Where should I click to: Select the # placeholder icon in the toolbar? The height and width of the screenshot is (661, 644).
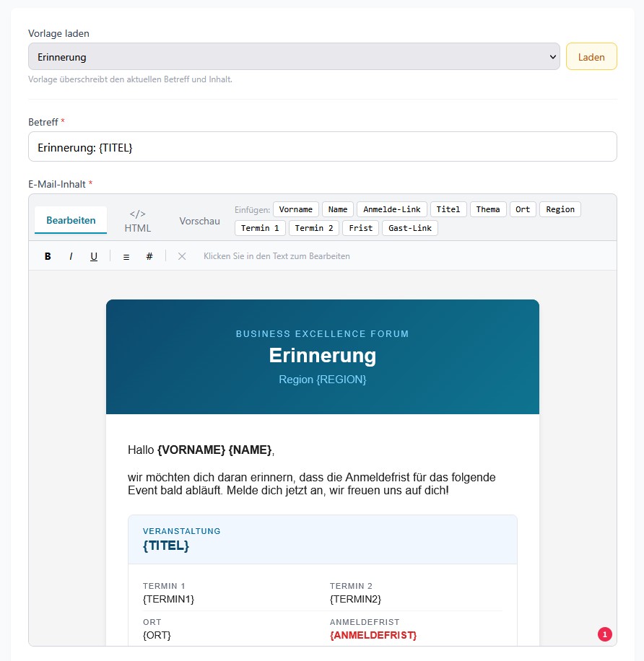149,255
